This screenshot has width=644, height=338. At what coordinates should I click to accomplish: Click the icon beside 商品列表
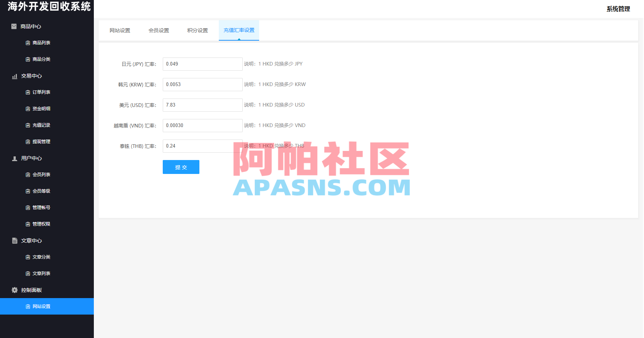[x=28, y=43]
